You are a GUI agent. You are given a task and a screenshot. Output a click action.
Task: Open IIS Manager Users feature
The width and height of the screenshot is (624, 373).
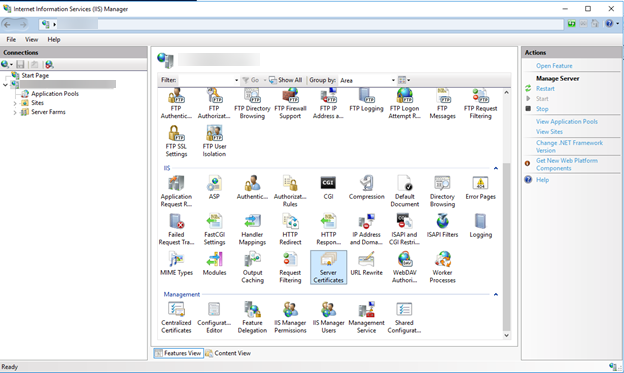pyautogui.click(x=328, y=318)
